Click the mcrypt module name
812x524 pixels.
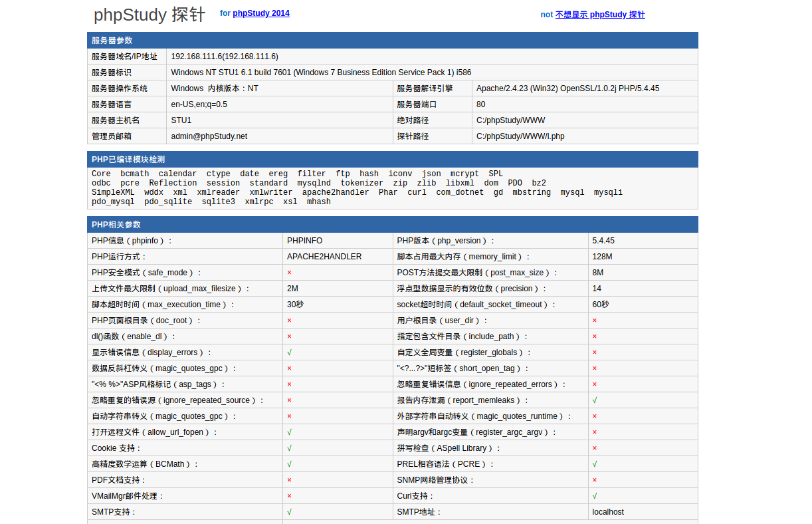[x=464, y=174]
